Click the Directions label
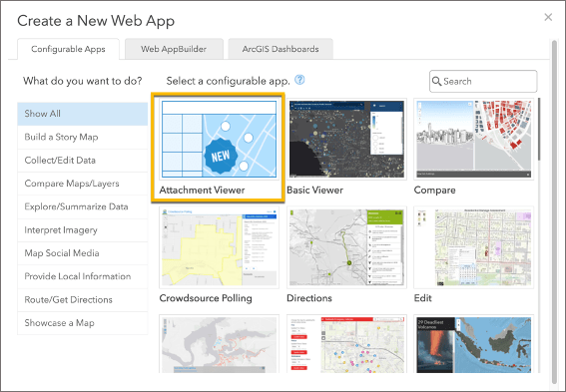The image size is (566, 392). tap(309, 298)
